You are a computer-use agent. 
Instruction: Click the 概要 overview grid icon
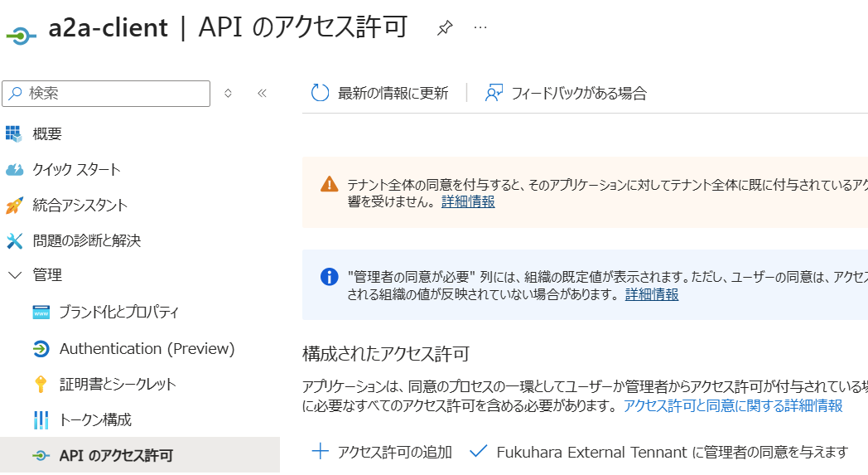[x=14, y=133]
